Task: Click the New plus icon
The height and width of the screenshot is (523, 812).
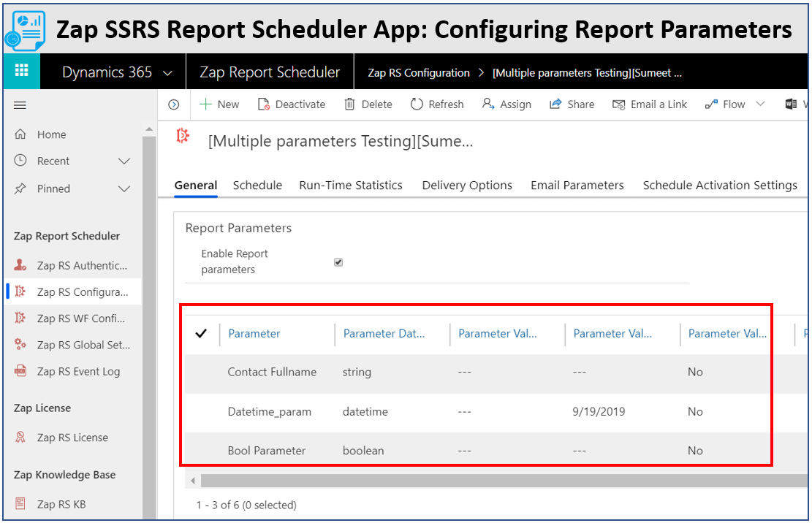Action: pos(205,104)
